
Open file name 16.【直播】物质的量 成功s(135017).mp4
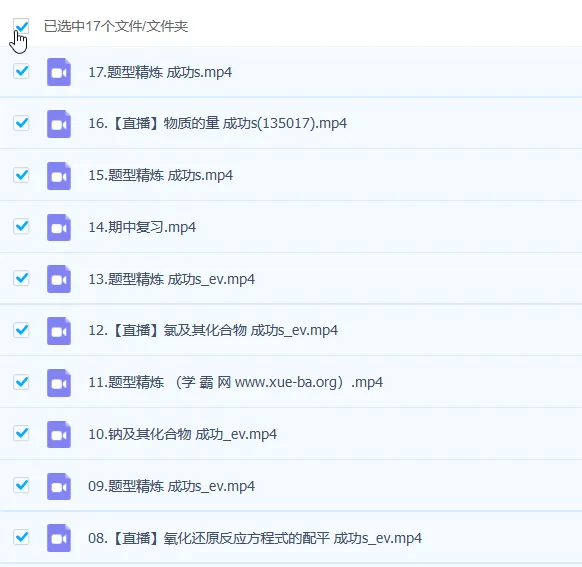(x=218, y=123)
